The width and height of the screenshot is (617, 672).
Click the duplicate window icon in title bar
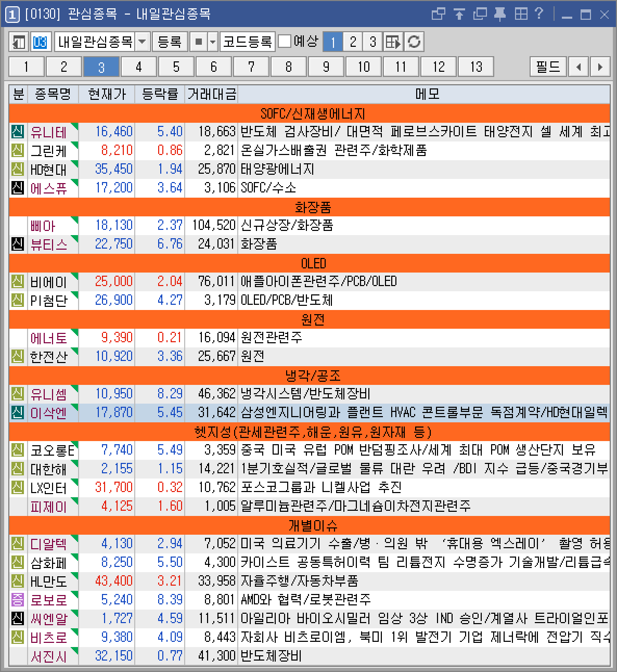coord(480,14)
